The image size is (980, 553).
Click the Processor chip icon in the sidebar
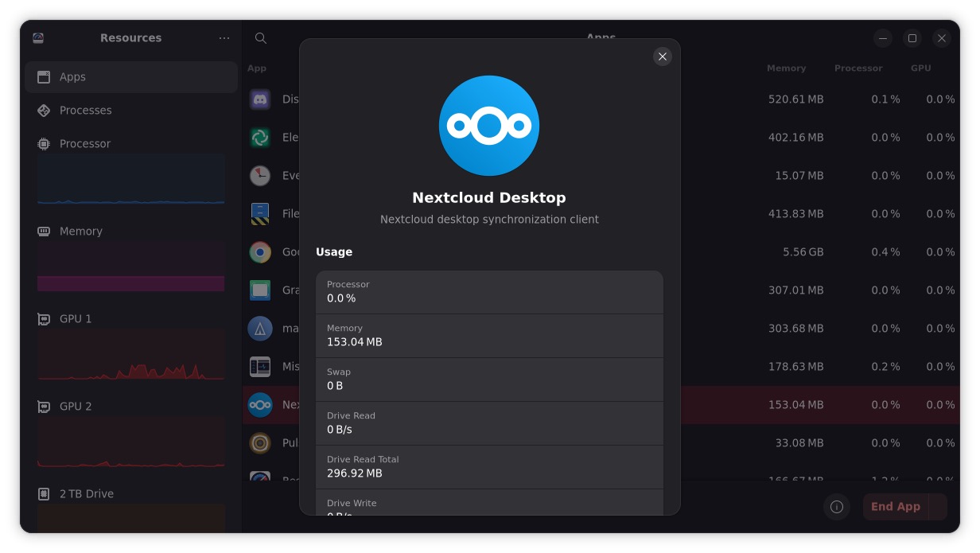(x=43, y=143)
